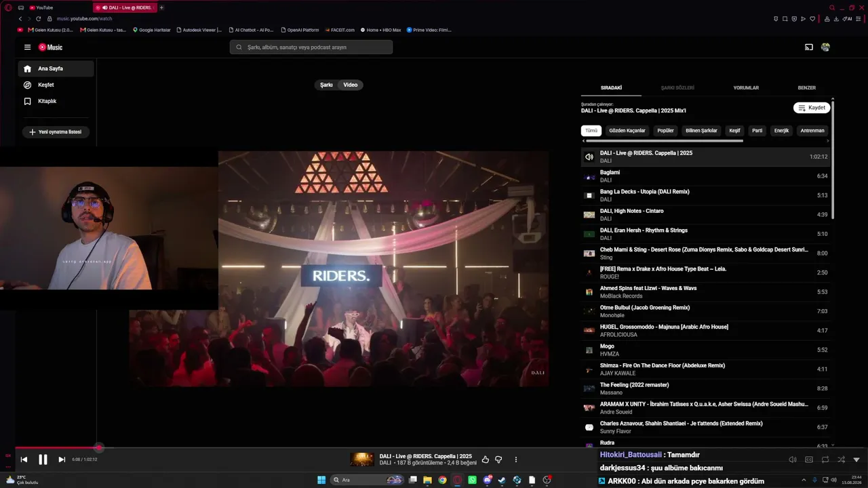Play The Feeling (2022 remaster)

(705, 388)
